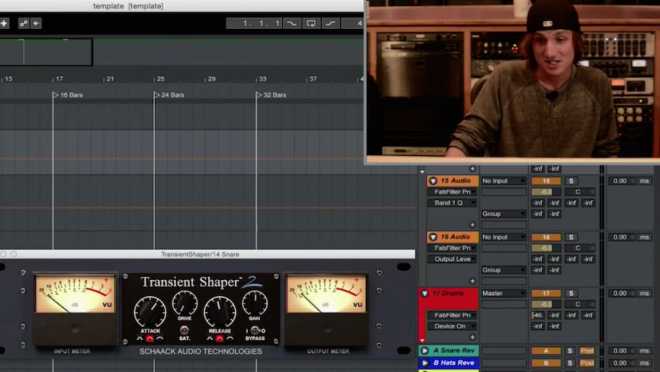Toggle the Post button on B Hats Reve
Screen dimensions: 660x372
click(587, 363)
